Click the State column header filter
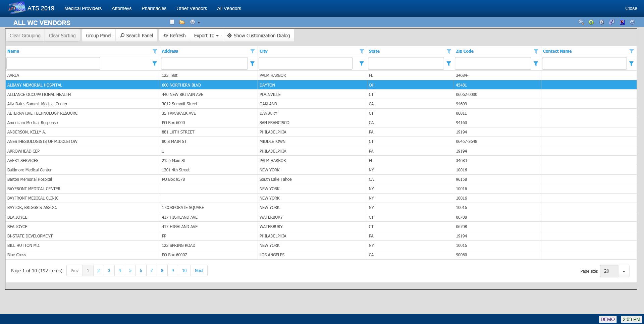Image resolution: width=644 pixels, height=324 pixels. (x=448, y=51)
